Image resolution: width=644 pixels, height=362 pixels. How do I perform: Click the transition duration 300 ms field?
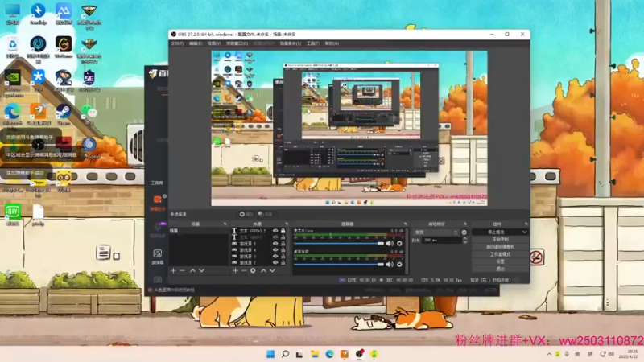tap(442, 240)
